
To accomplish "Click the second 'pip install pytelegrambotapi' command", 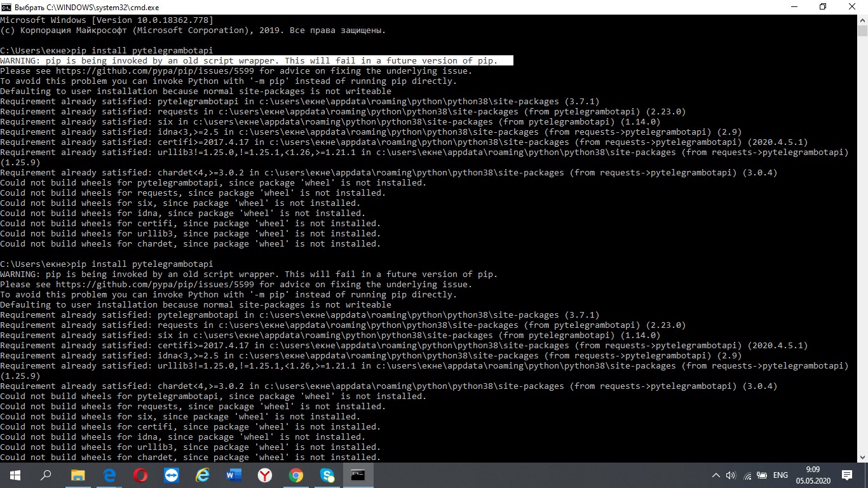I will (x=142, y=264).
